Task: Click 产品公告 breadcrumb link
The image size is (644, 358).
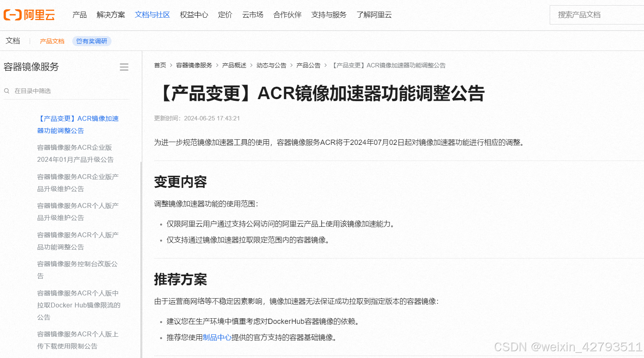Action: tap(309, 65)
